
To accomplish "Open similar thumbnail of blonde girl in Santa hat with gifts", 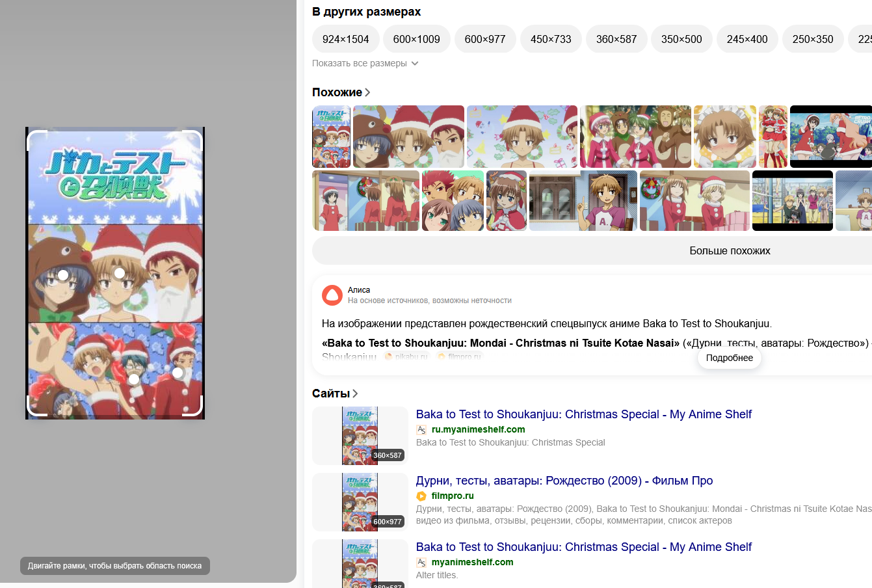I will pyautogui.click(x=694, y=201).
